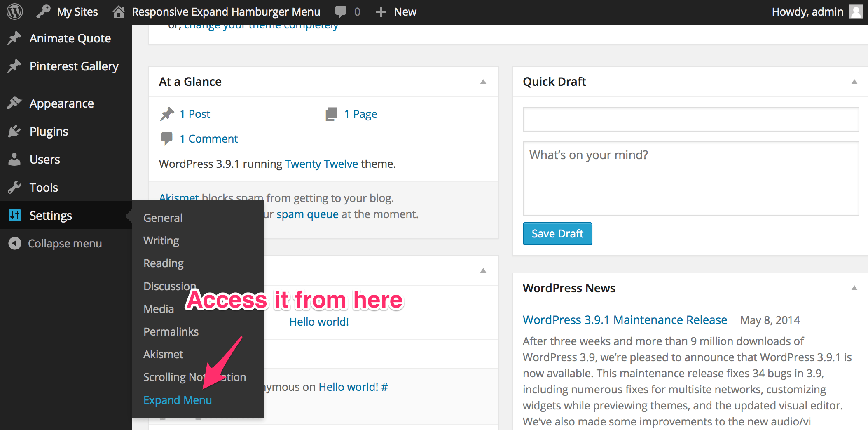Open WordPress 3.9.1 Maintenance Release link
868x430 pixels.
[625, 320]
